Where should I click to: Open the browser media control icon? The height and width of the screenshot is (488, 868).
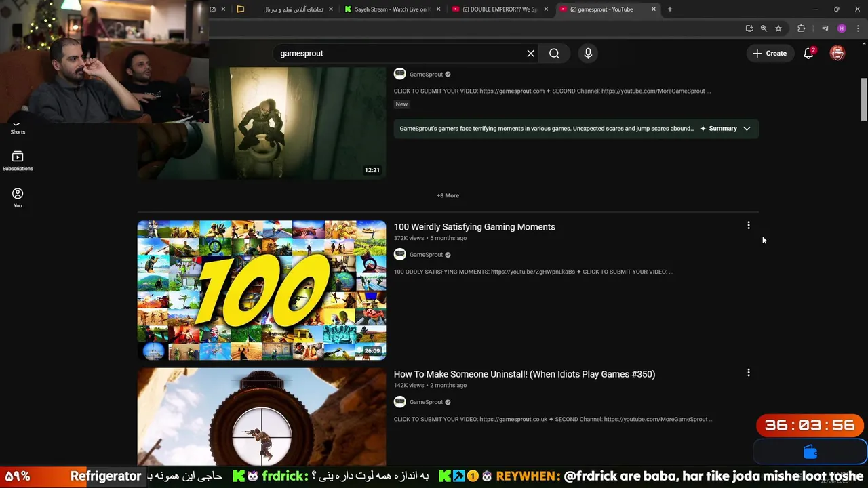[x=825, y=28]
